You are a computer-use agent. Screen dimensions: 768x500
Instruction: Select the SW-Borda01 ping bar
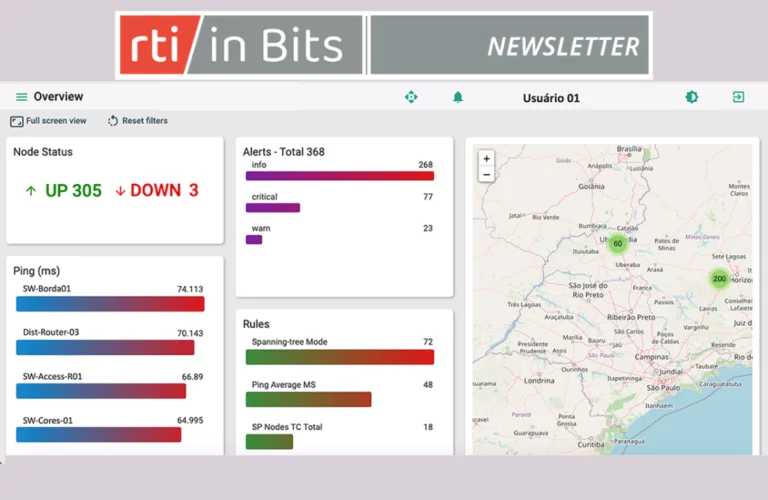click(x=110, y=304)
